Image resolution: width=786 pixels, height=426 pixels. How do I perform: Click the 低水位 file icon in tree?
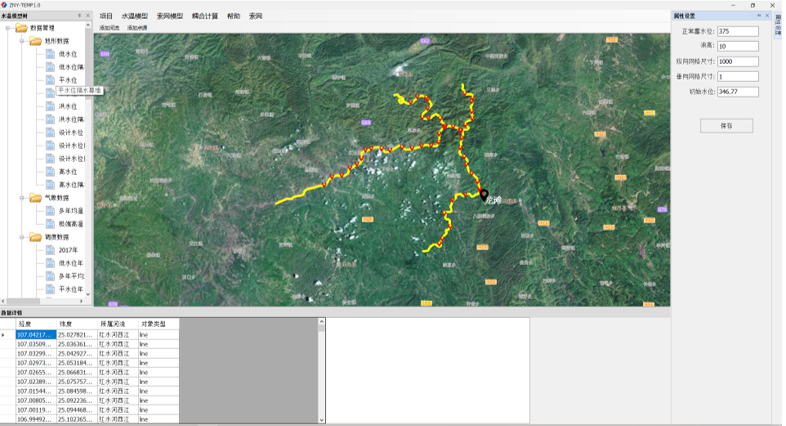50,54
